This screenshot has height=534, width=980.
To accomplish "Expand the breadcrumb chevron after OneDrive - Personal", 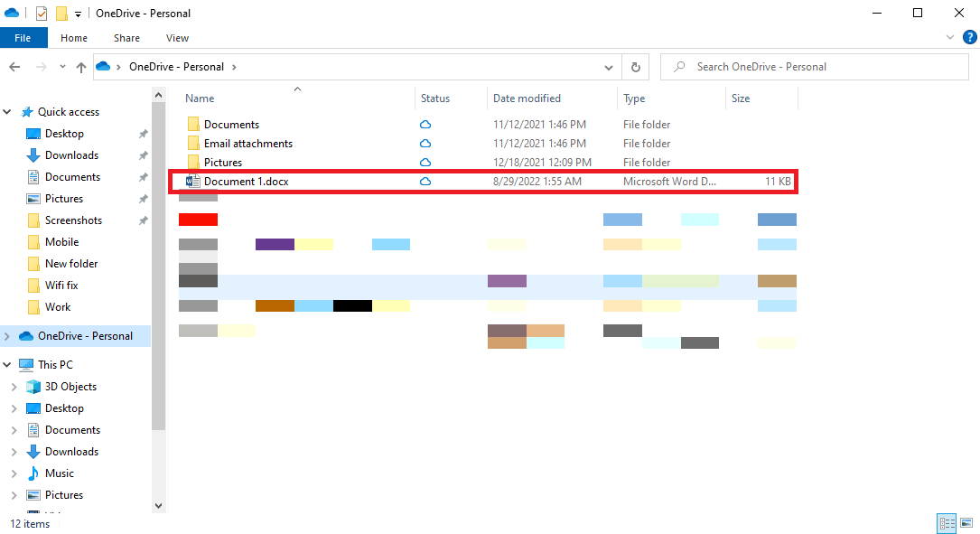I will pyautogui.click(x=234, y=67).
